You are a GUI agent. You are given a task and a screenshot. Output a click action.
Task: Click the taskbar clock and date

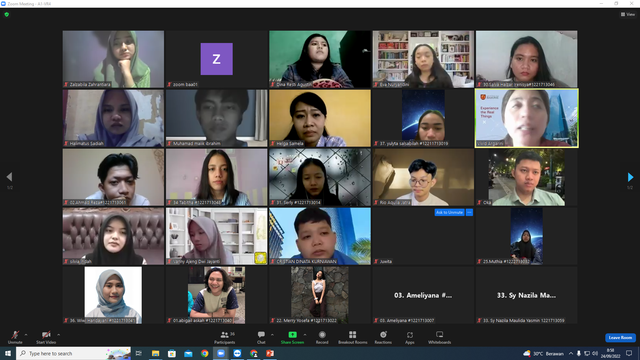click(611, 353)
